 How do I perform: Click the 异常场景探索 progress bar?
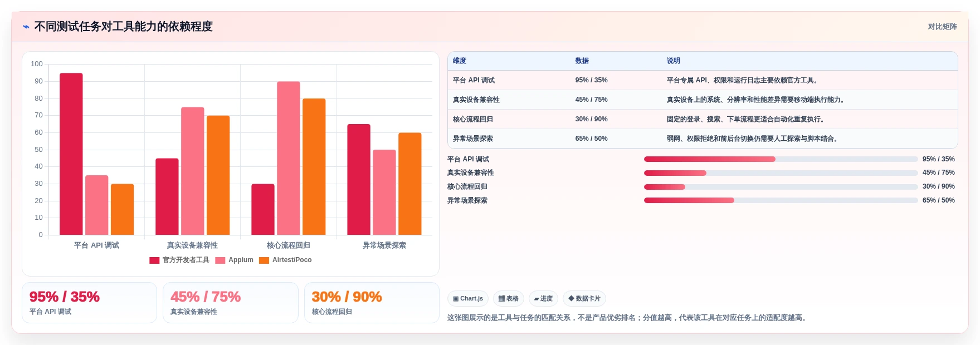781,200
